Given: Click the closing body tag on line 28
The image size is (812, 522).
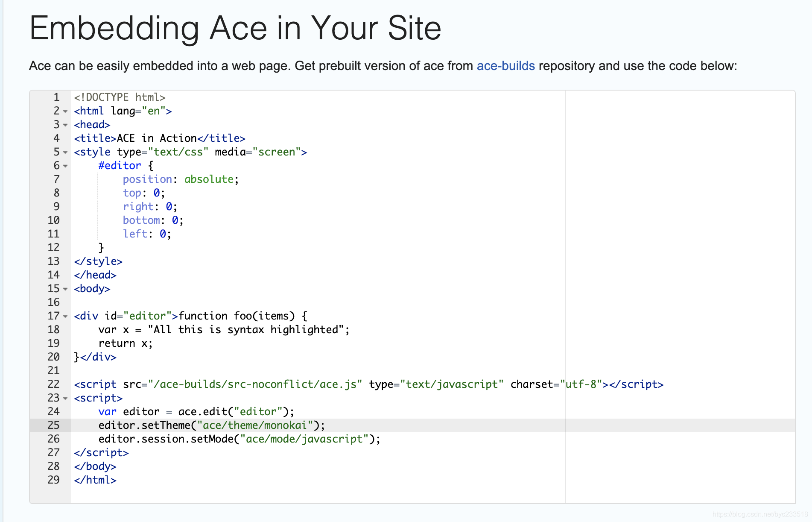Looking at the screenshot, I should tap(95, 466).
